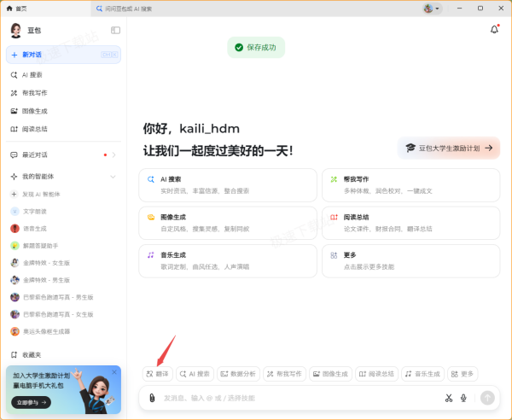Select the 翻译 skill chip
The width and height of the screenshot is (512, 420).
[157, 374]
